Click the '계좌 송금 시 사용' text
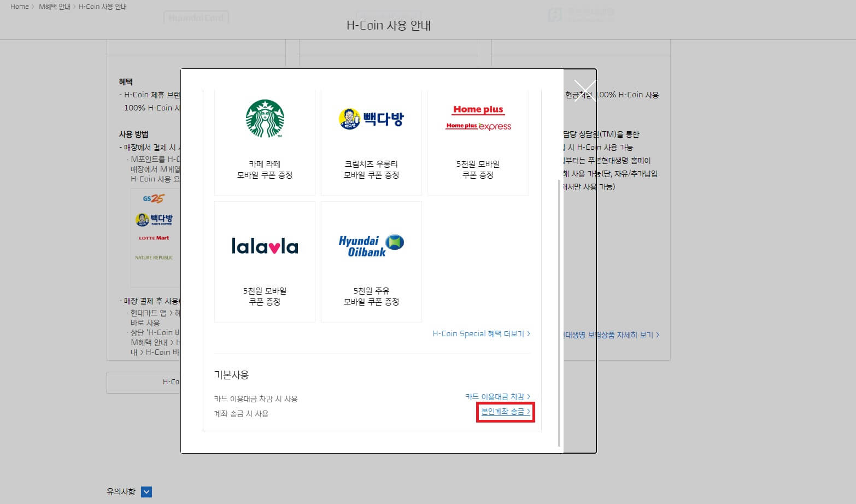Image resolution: width=856 pixels, height=504 pixels. (242, 414)
